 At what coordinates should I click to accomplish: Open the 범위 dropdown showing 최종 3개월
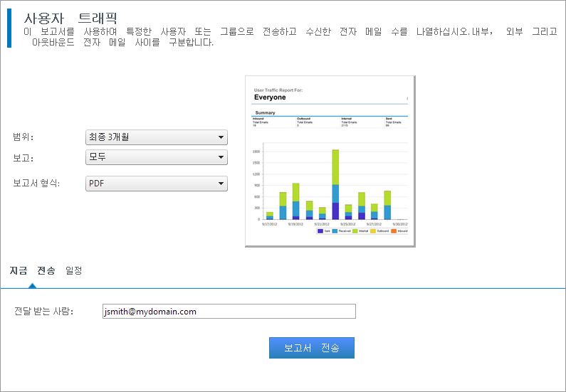click(156, 137)
